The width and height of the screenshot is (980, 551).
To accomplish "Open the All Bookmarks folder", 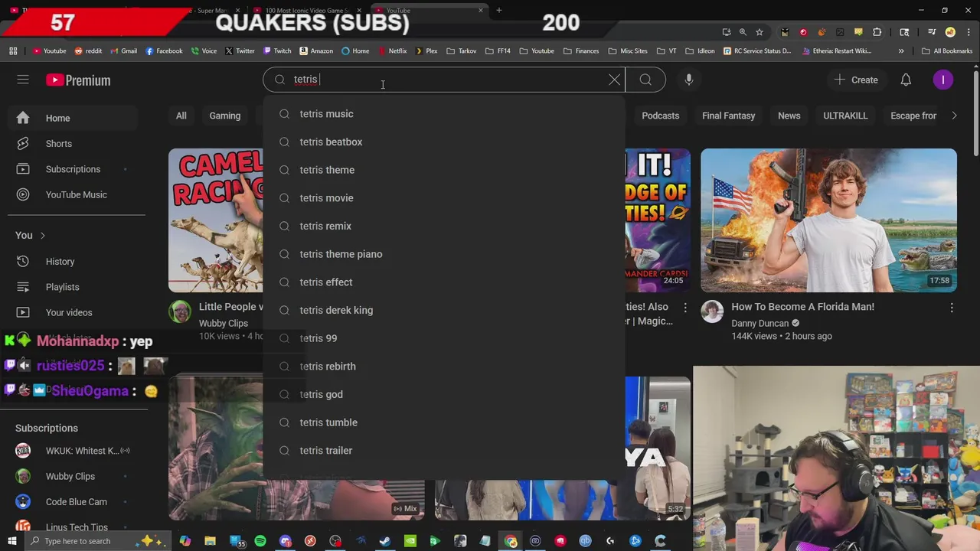I will 947,51.
